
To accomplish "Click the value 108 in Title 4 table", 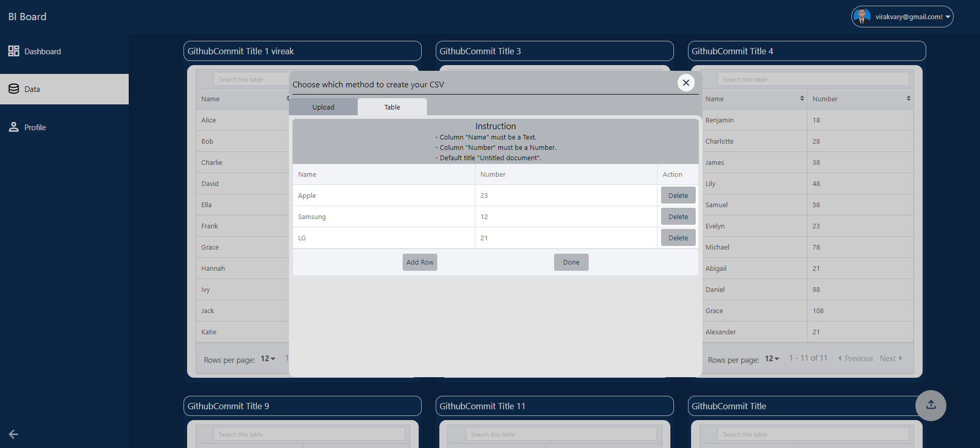I will coord(818,311).
